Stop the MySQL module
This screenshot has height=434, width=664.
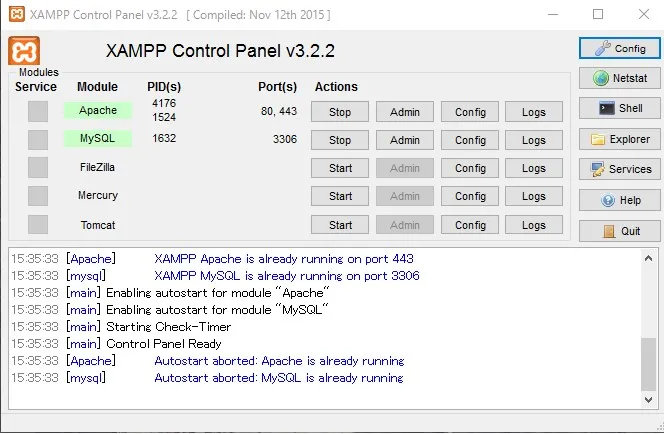point(340,140)
